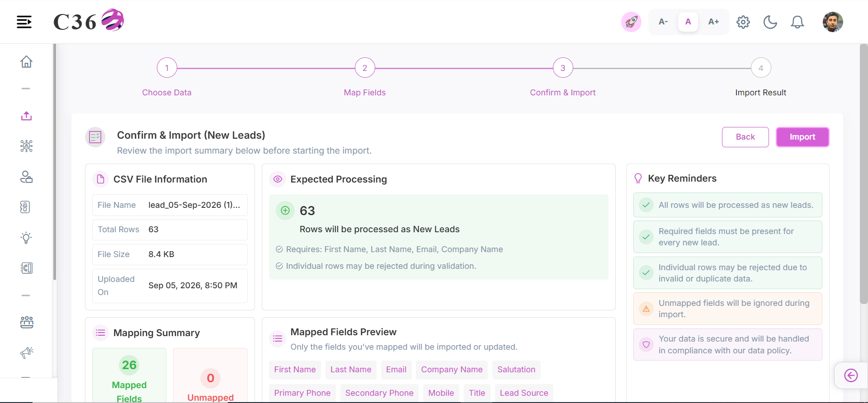Click the Expected Processing eye icon
The image size is (868, 403).
click(278, 179)
